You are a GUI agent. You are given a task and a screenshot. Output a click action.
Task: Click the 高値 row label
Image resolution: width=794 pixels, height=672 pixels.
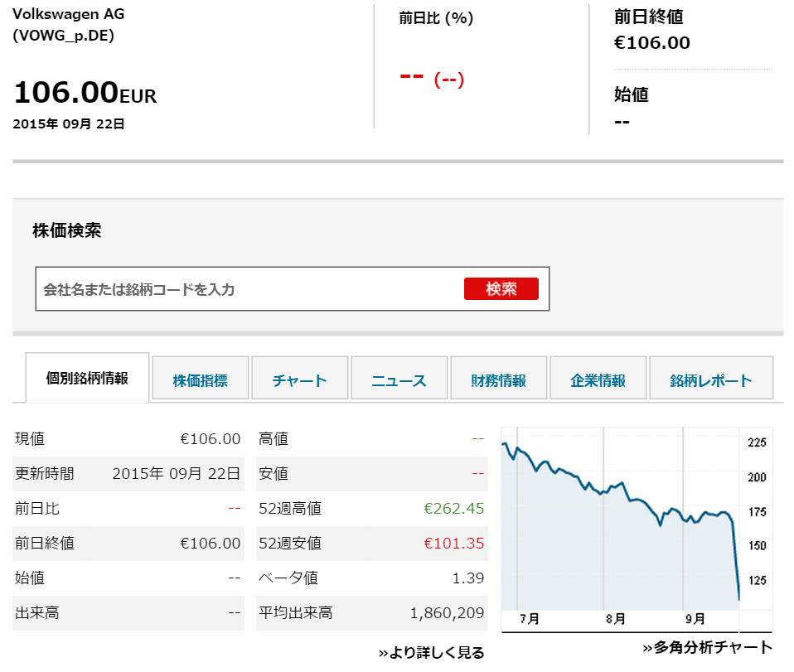click(x=274, y=438)
